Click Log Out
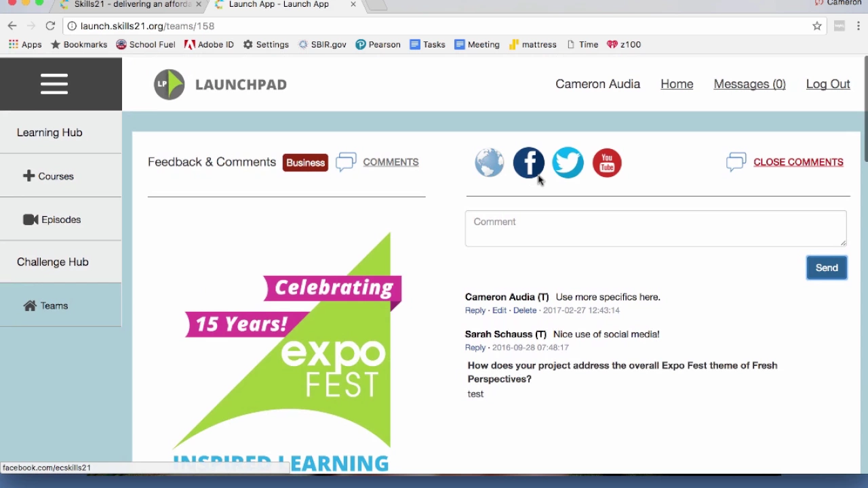Image resolution: width=868 pixels, height=488 pixels. pos(828,84)
